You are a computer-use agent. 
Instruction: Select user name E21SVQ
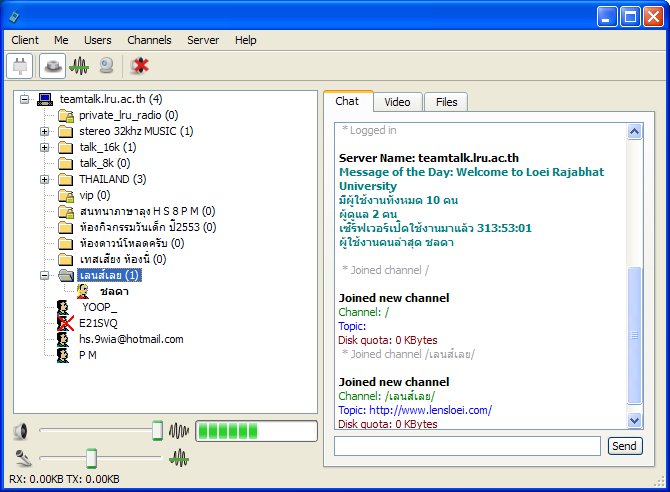[98, 323]
